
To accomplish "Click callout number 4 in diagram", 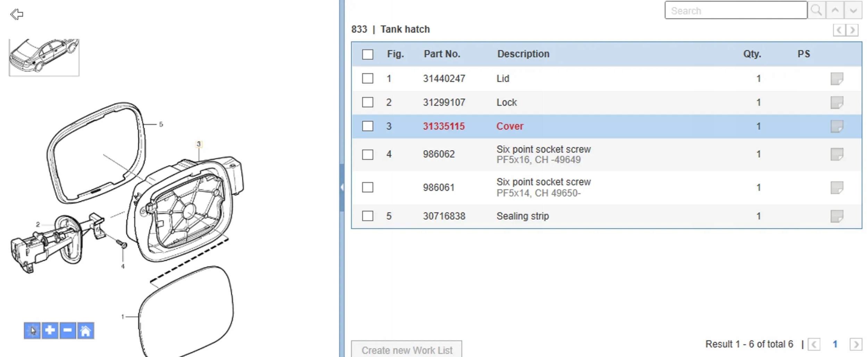I will click(x=123, y=266).
